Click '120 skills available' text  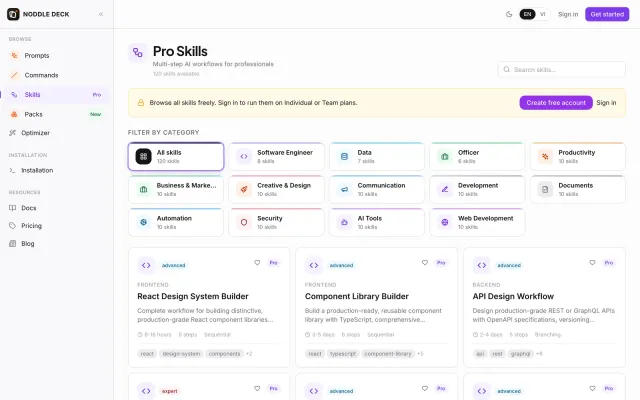176,74
